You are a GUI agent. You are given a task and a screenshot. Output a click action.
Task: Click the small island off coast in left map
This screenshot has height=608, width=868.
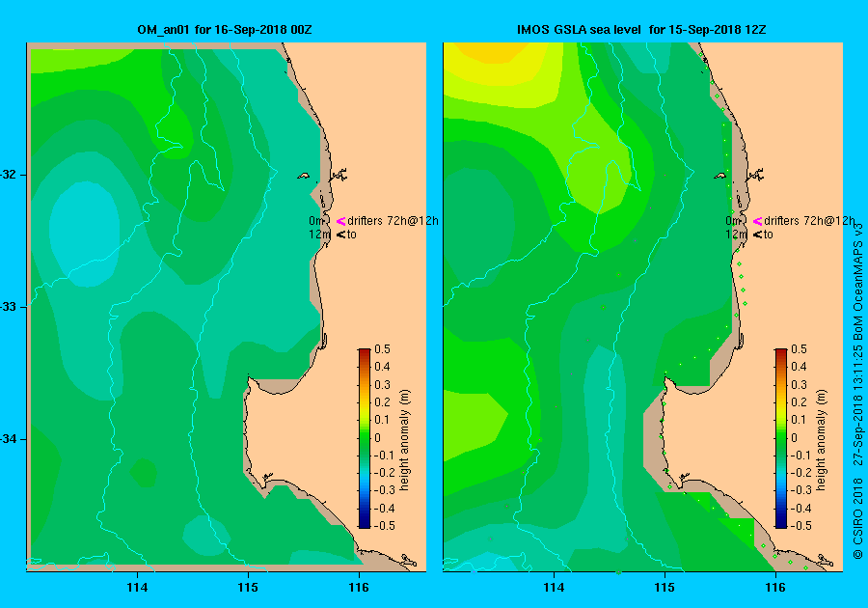pyautogui.click(x=304, y=176)
